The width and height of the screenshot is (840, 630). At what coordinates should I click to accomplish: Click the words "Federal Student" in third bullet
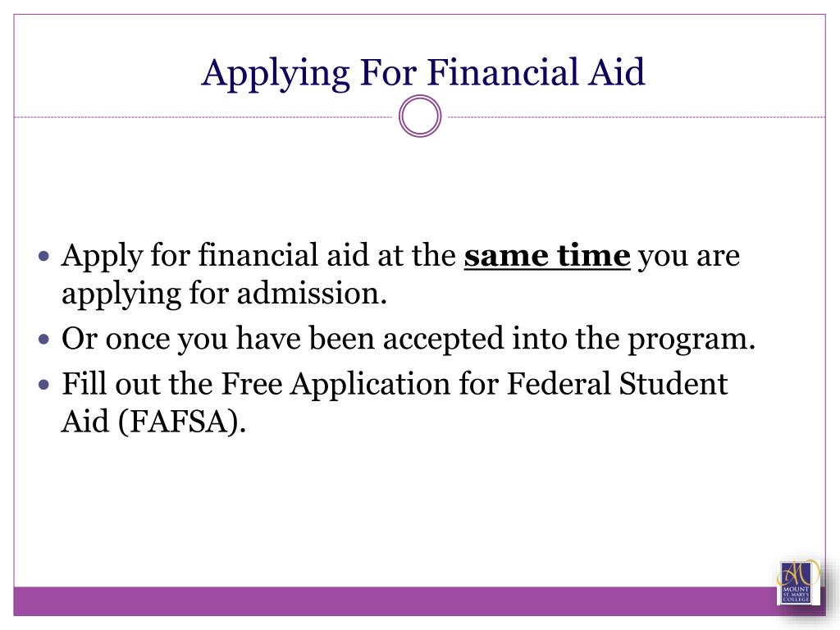617,384
